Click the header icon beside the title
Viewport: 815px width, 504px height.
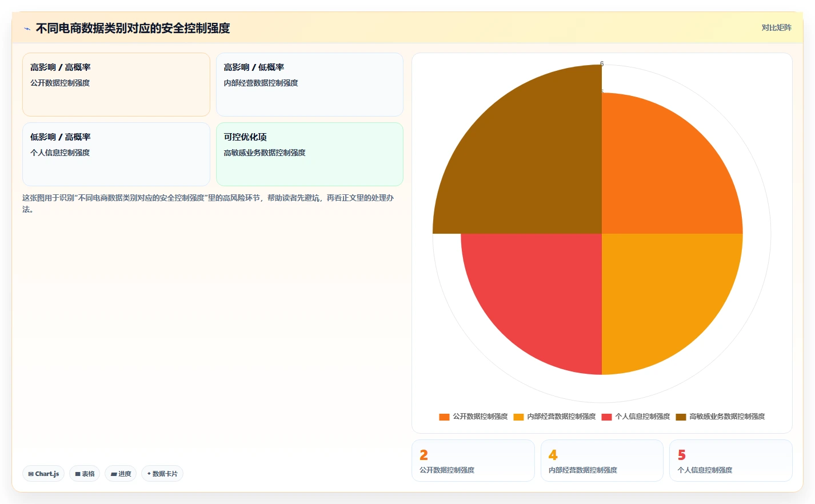tap(27, 29)
